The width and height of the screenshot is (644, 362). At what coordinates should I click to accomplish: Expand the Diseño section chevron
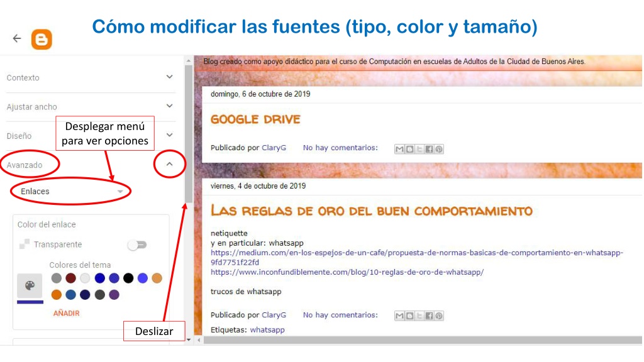click(x=169, y=134)
